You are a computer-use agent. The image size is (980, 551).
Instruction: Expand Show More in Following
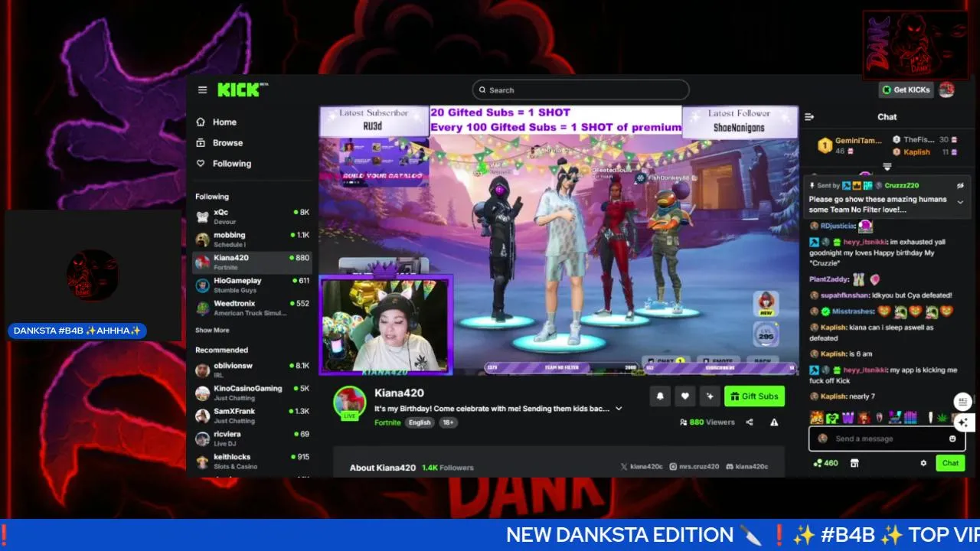click(212, 331)
